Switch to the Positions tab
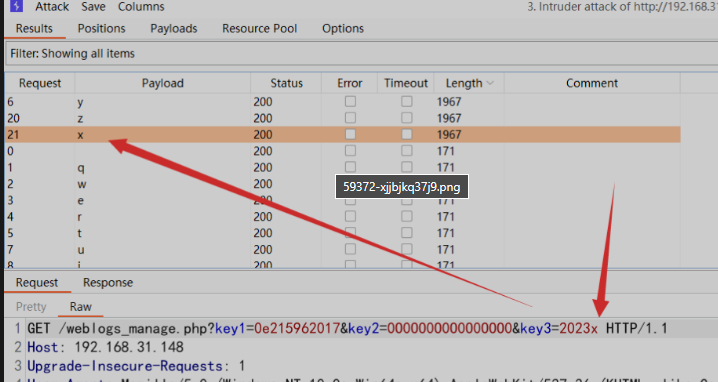718x382 pixels. (101, 28)
